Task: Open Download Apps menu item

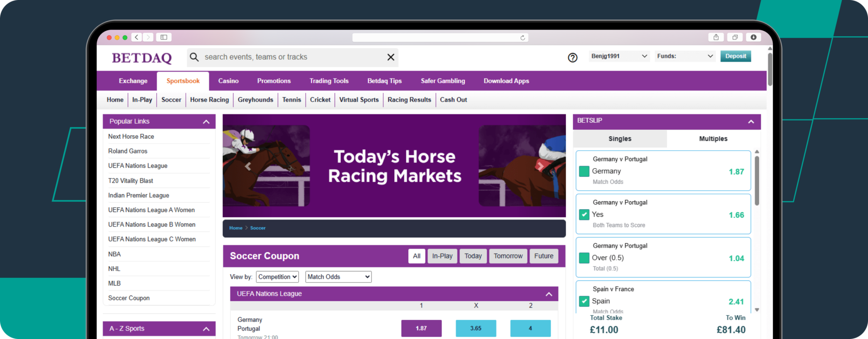Action: [x=506, y=81]
